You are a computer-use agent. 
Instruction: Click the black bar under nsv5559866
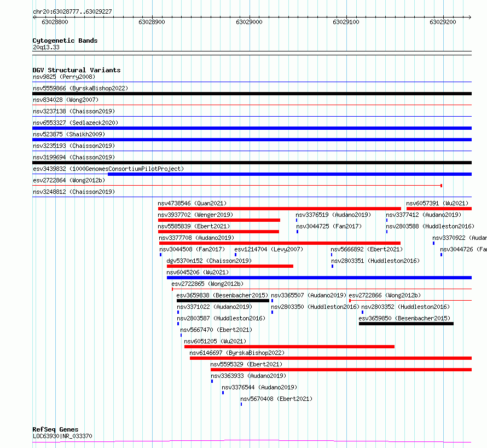click(252, 94)
